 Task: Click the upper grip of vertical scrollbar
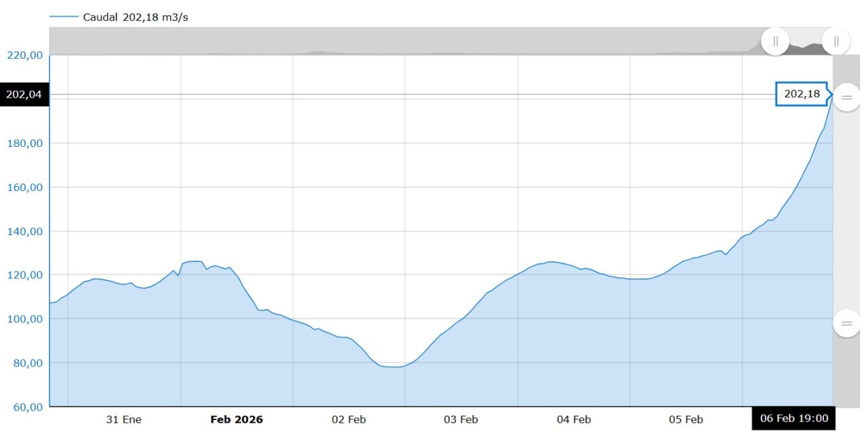coord(846,98)
